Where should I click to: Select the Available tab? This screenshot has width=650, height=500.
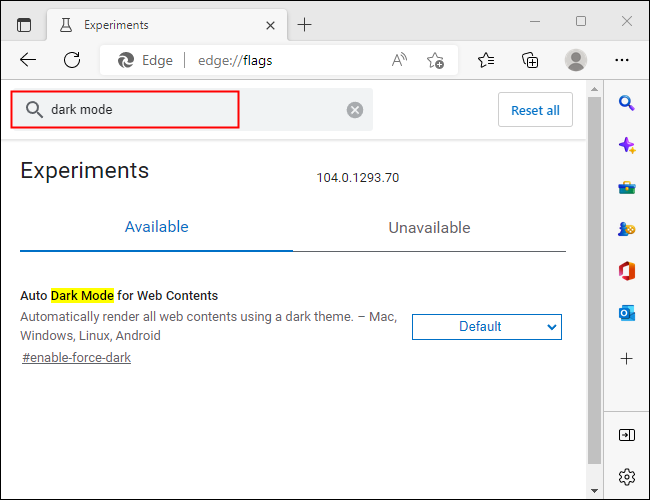156,227
